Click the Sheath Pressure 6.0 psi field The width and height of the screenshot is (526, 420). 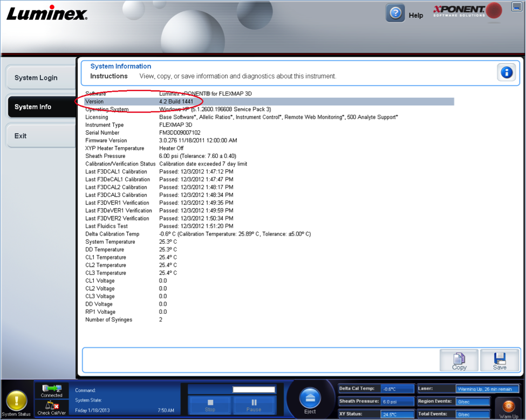click(x=397, y=402)
